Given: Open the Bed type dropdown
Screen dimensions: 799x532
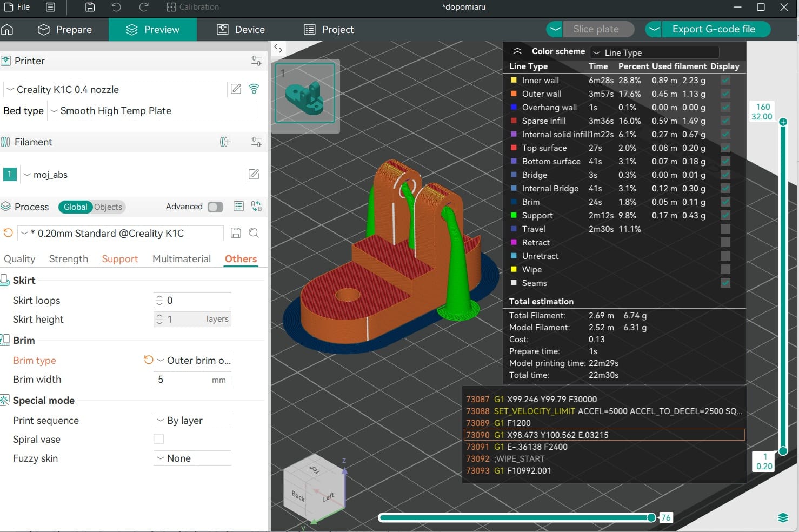Looking at the screenshot, I should tap(154, 111).
